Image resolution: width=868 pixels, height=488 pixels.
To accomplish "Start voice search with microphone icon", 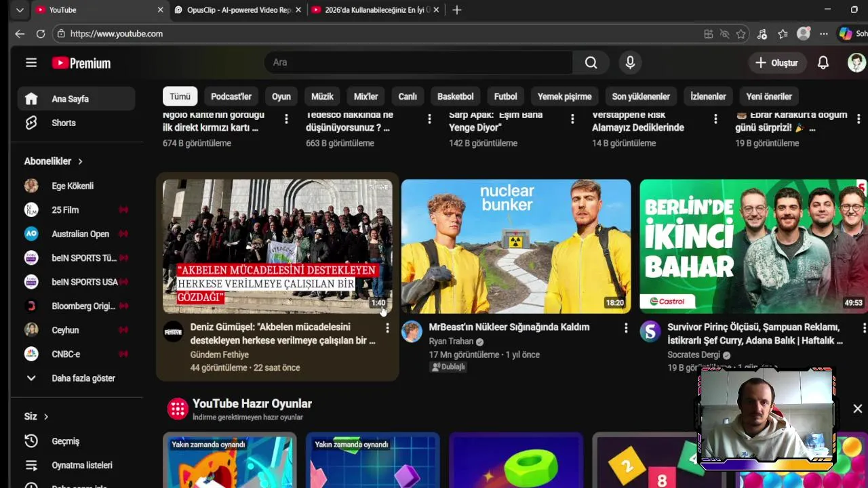I will point(630,62).
